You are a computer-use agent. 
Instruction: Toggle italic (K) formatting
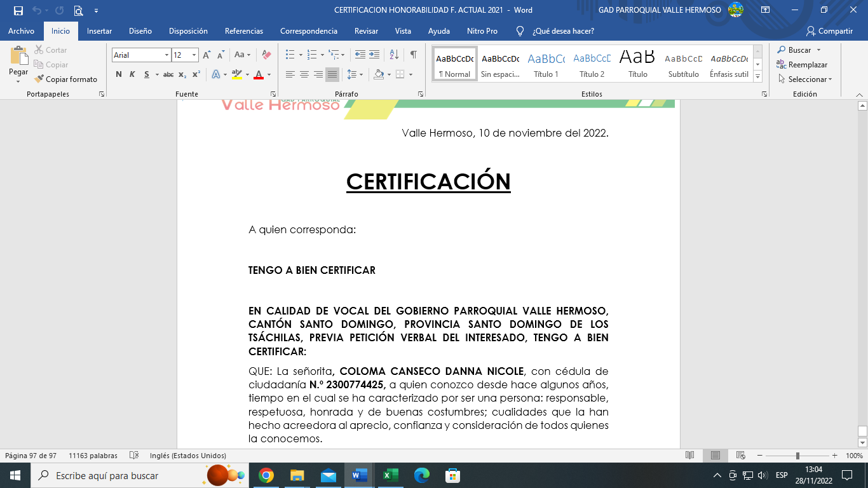pos(132,75)
